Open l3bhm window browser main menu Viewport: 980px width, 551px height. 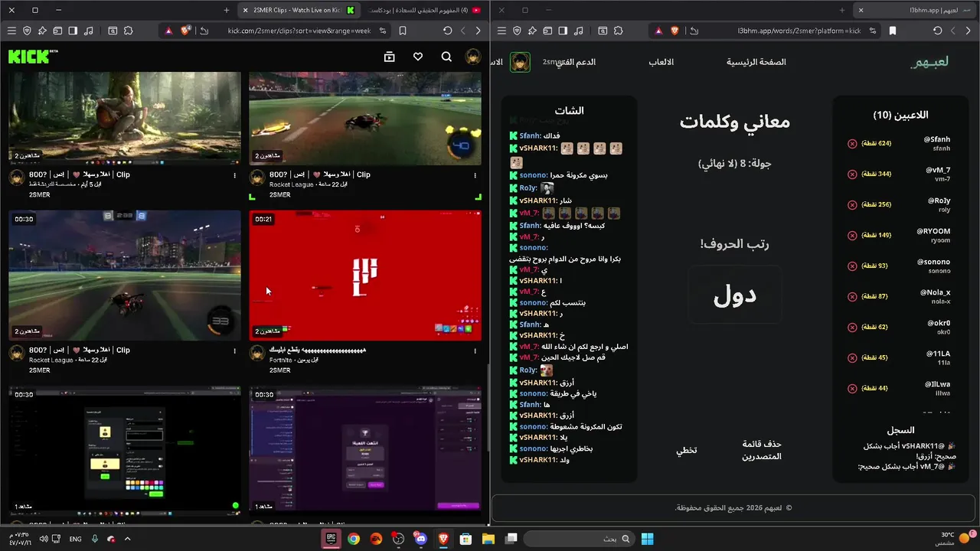point(501,31)
